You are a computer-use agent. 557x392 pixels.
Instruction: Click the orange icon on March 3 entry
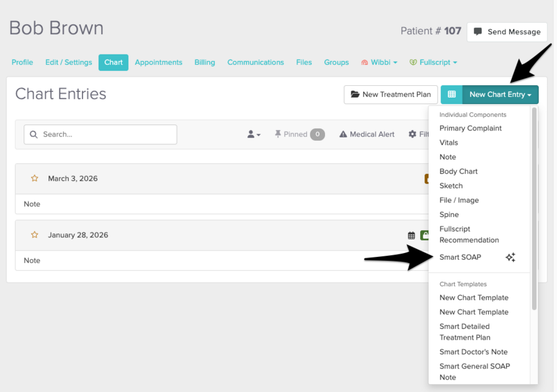coord(427,179)
